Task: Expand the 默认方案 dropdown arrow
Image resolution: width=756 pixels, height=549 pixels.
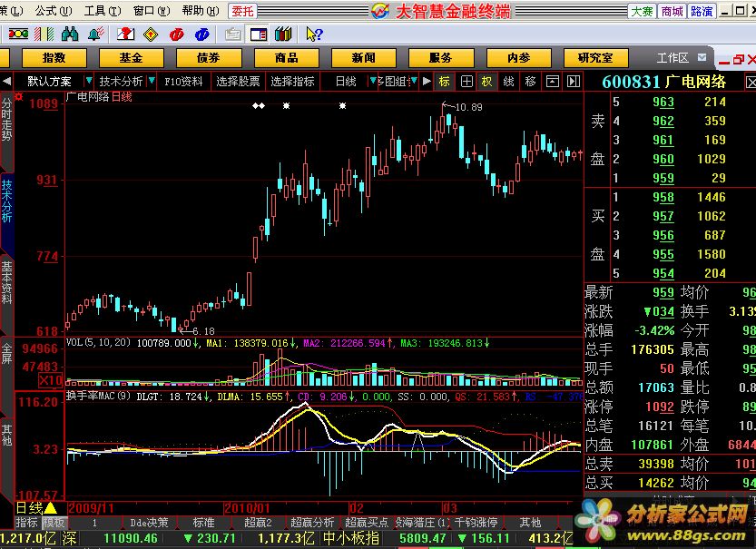Action: pos(88,81)
